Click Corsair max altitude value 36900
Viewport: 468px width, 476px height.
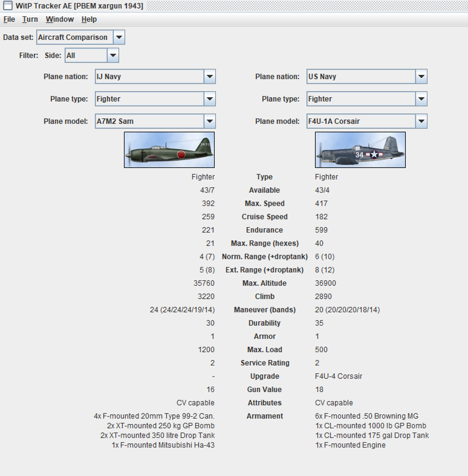(325, 283)
